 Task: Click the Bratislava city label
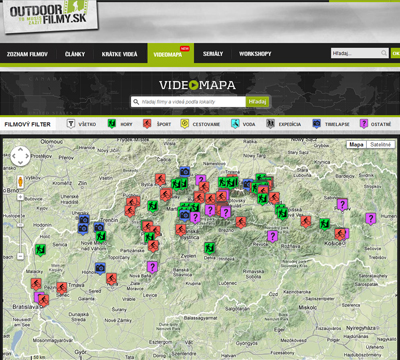(x=26, y=307)
